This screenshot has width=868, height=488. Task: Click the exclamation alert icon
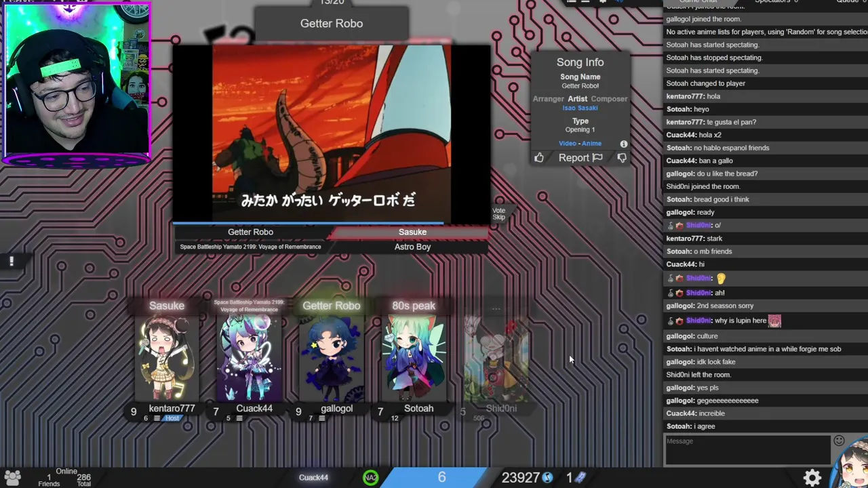tap(12, 261)
